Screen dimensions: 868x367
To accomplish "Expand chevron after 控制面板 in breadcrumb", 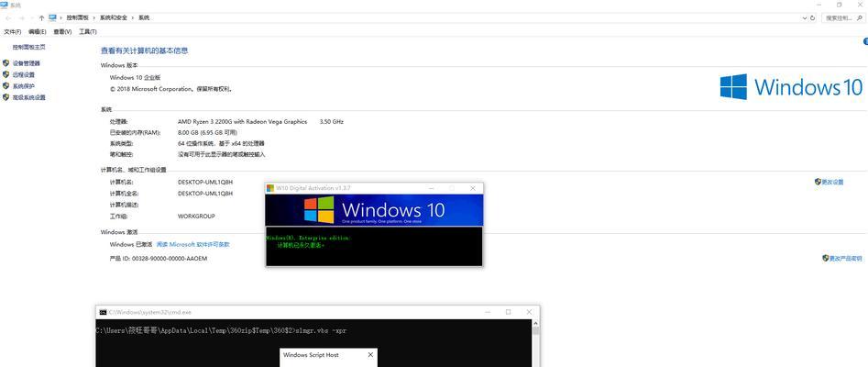I will (x=94, y=17).
